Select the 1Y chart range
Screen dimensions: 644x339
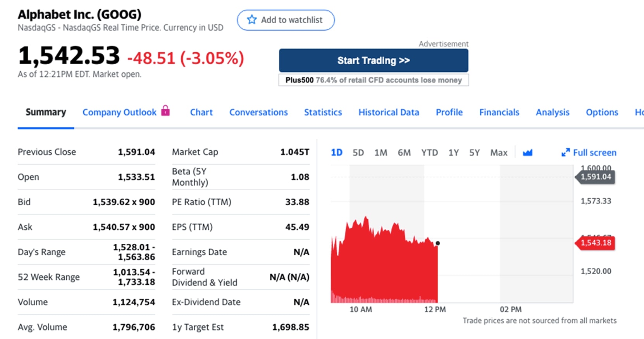click(453, 153)
